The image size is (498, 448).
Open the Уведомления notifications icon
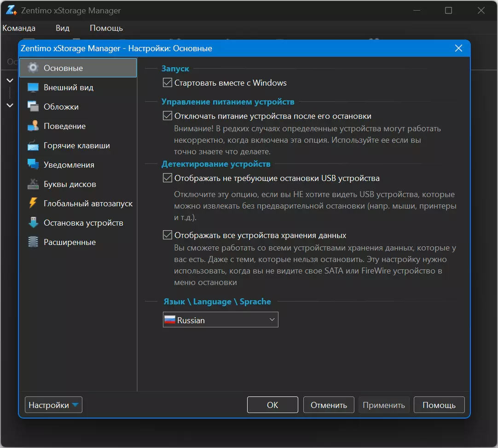click(33, 164)
